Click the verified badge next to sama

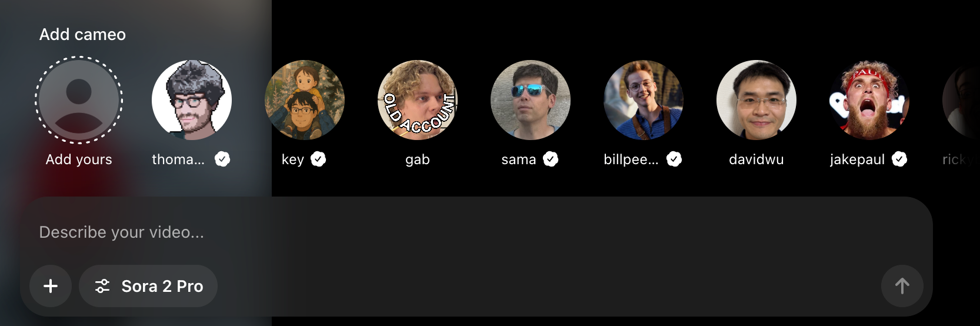tap(551, 159)
